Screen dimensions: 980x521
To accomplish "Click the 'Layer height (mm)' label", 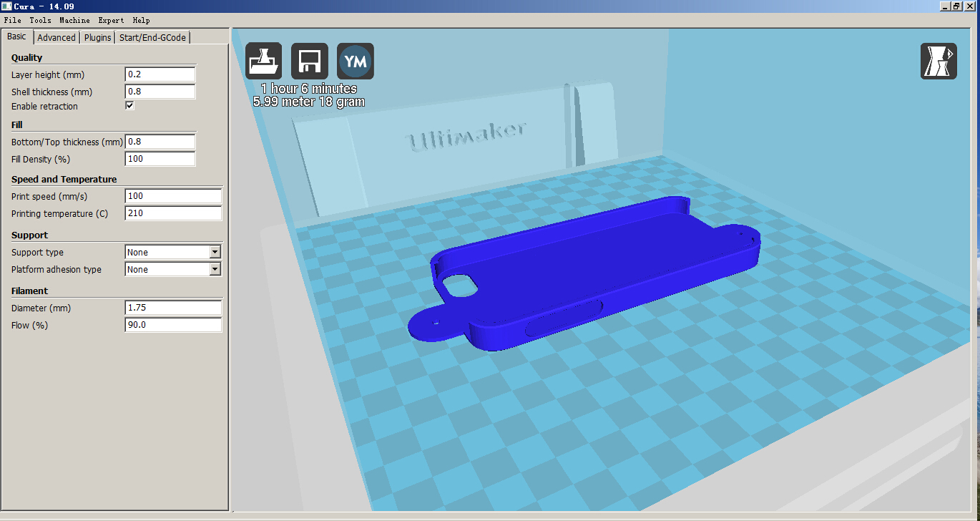I will tap(47, 74).
